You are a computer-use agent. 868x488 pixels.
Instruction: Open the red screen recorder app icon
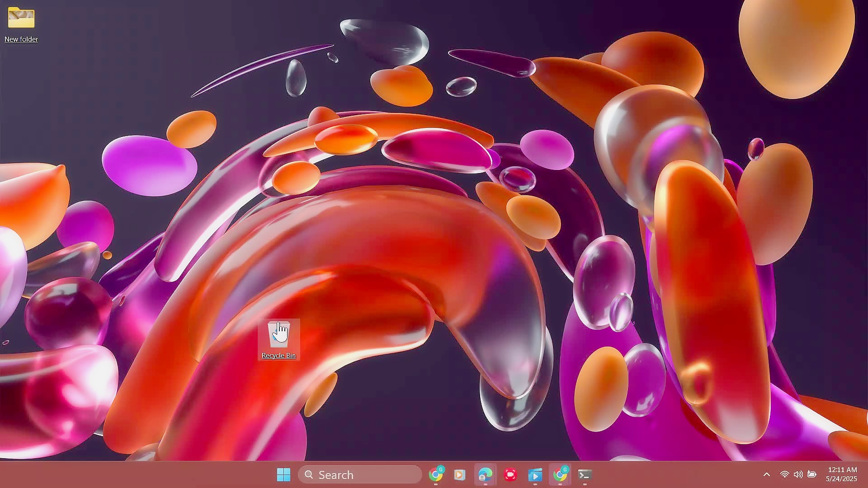(x=510, y=474)
